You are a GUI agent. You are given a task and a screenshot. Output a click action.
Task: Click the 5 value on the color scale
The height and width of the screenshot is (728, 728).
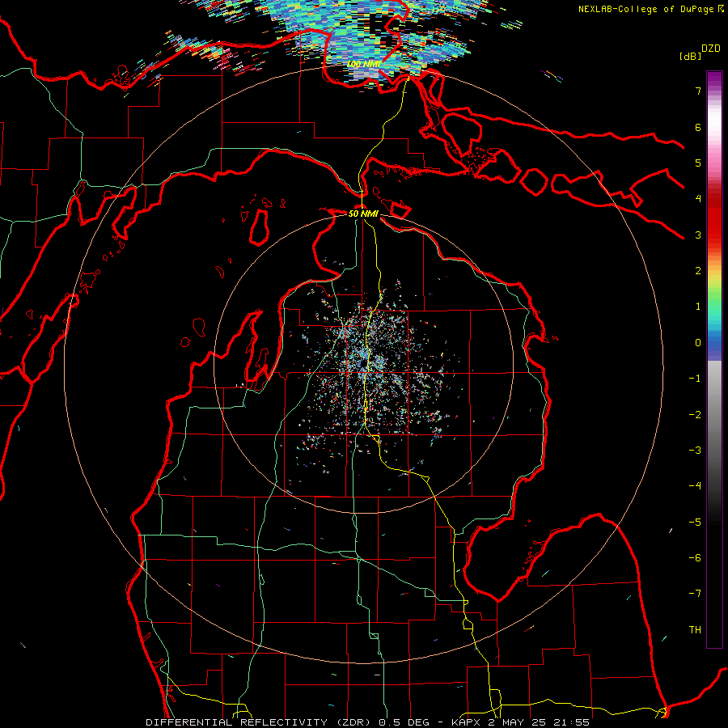pos(698,163)
